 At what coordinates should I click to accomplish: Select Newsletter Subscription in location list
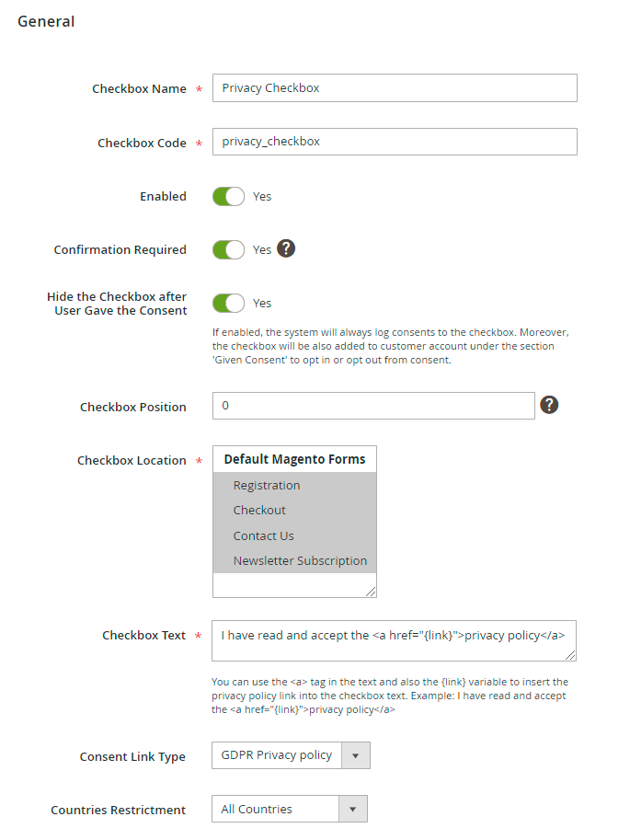[300, 560]
